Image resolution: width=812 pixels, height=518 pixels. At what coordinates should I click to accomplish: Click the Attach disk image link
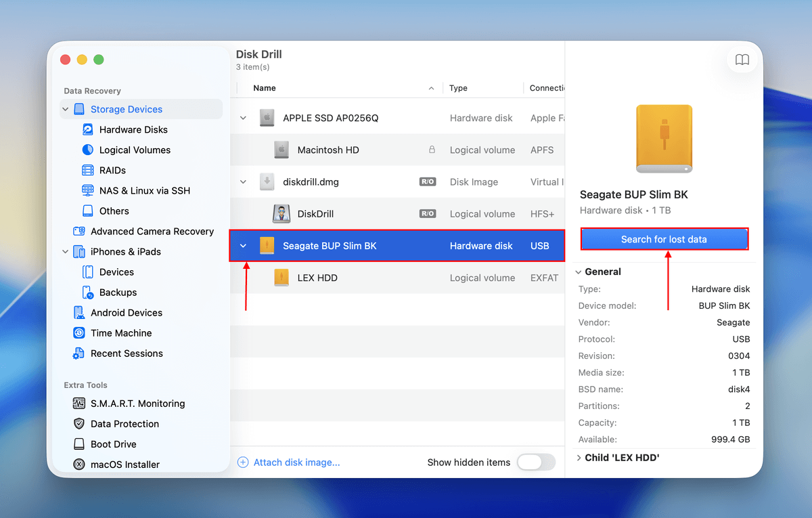click(x=296, y=462)
